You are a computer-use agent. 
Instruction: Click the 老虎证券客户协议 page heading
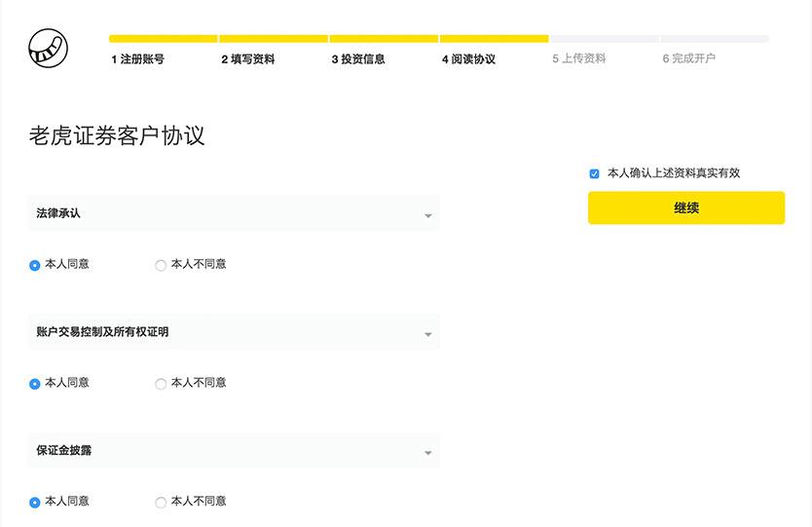[x=117, y=135]
